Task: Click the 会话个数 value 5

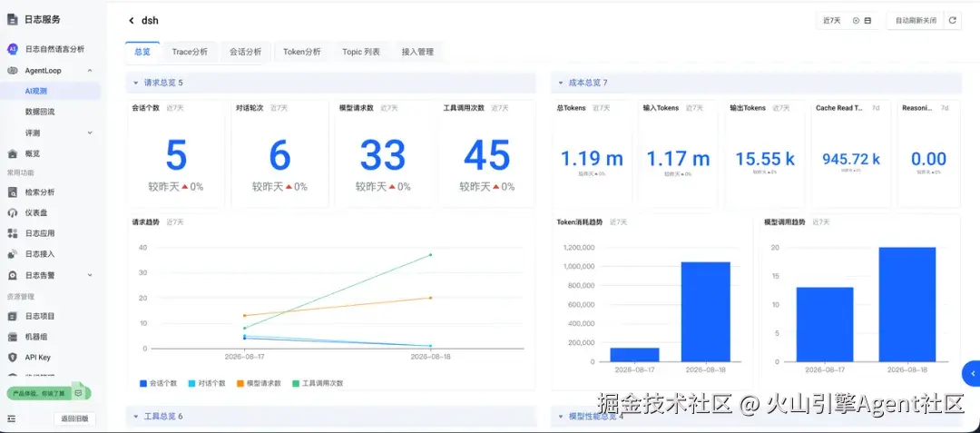Action: click(176, 155)
